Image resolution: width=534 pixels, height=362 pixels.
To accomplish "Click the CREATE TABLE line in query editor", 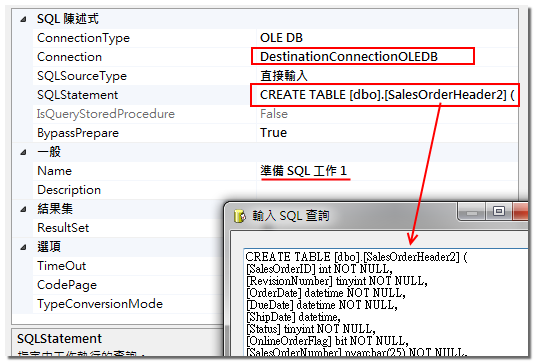I will [x=356, y=257].
